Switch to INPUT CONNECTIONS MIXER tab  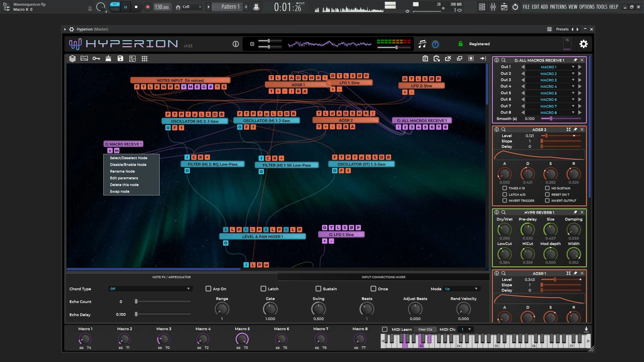coord(383,277)
